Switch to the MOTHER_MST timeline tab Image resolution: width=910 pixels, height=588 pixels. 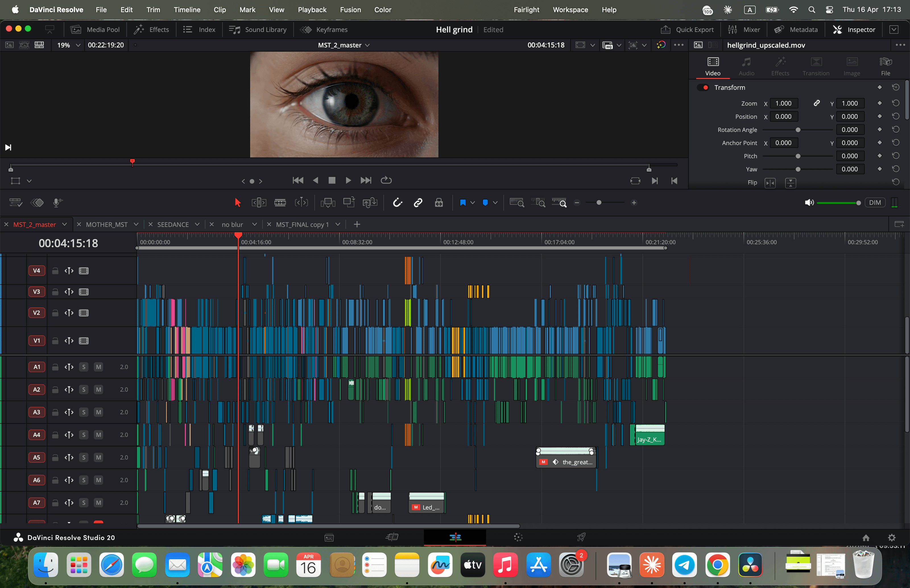pyautogui.click(x=107, y=225)
